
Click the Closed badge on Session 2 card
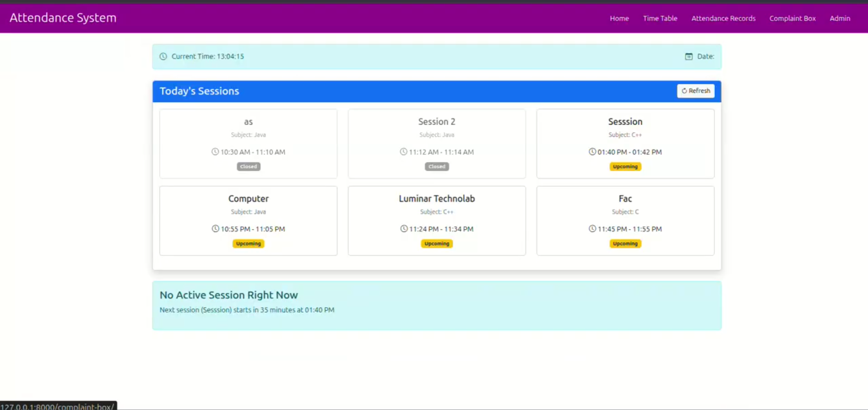click(437, 167)
